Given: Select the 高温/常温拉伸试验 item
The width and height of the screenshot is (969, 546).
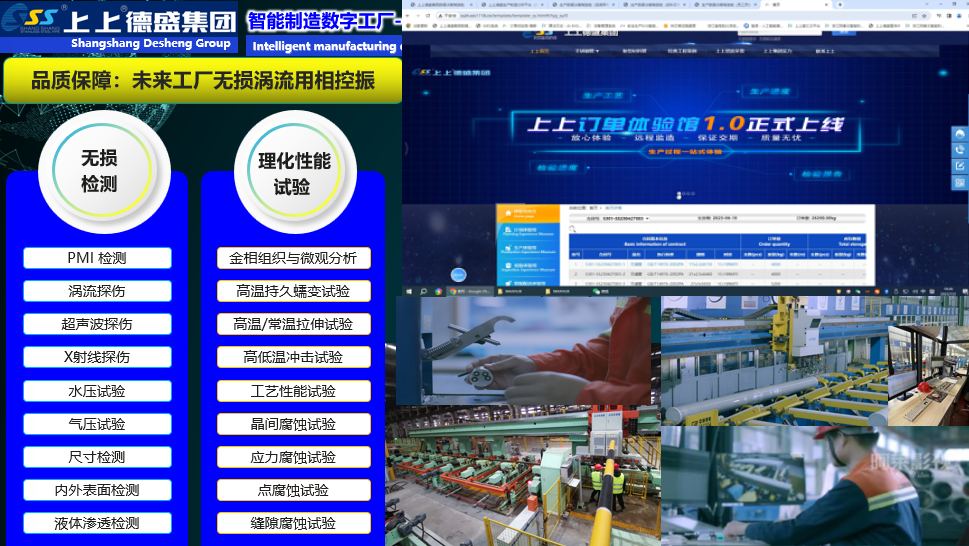Looking at the screenshot, I should pyautogui.click(x=294, y=324).
